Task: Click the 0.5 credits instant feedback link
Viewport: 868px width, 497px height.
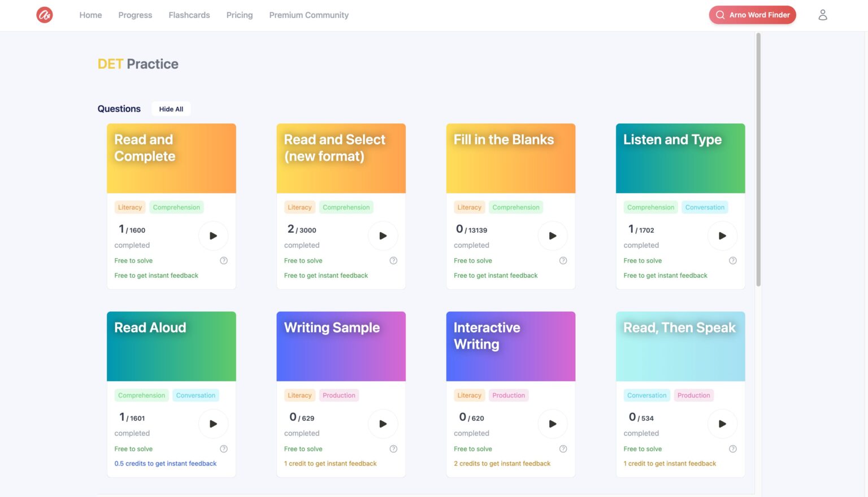Action: pyautogui.click(x=165, y=463)
